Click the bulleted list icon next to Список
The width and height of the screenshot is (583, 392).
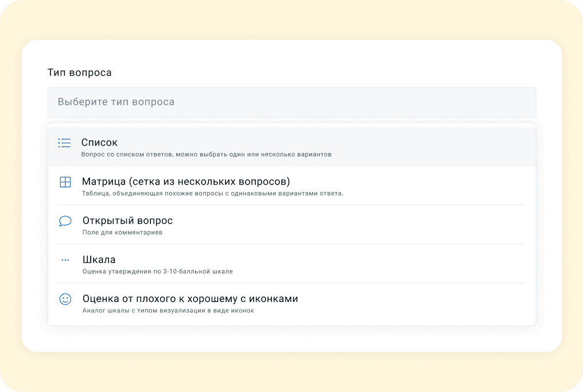[x=64, y=143]
